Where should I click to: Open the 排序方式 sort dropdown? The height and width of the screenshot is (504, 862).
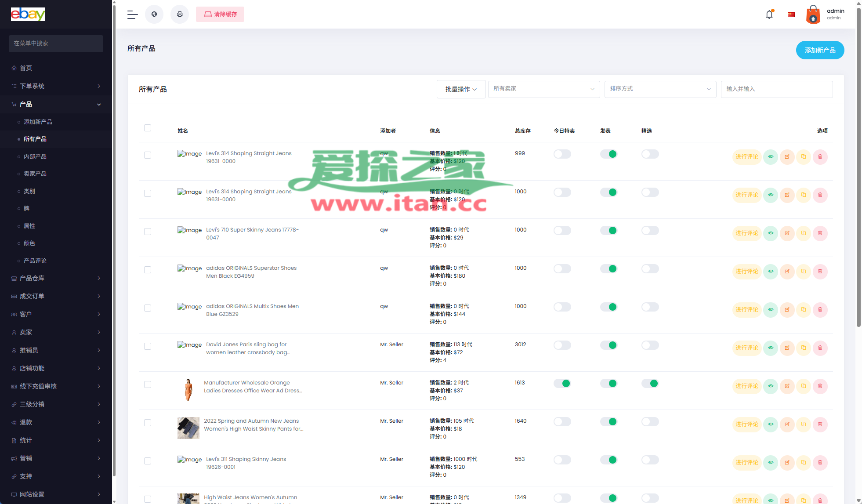click(x=660, y=89)
